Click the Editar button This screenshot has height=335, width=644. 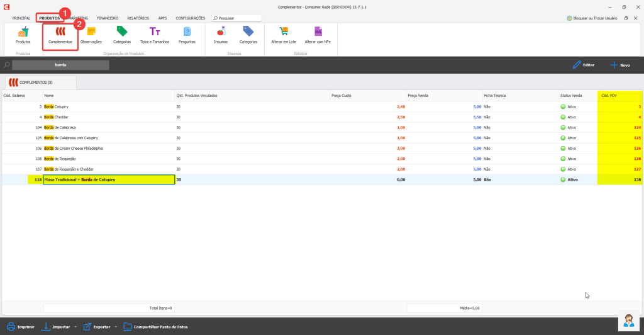[x=583, y=65]
